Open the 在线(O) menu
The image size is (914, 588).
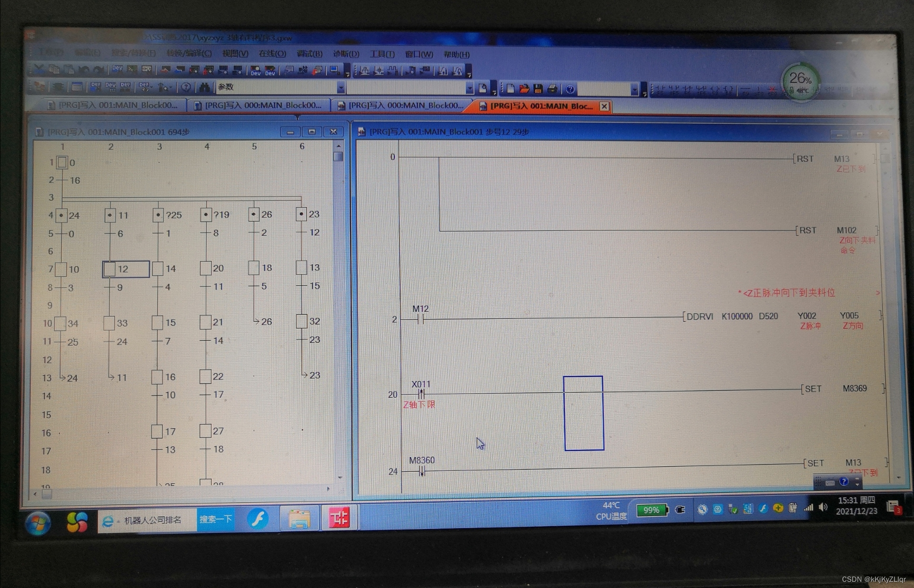click(x=272, y=54)
